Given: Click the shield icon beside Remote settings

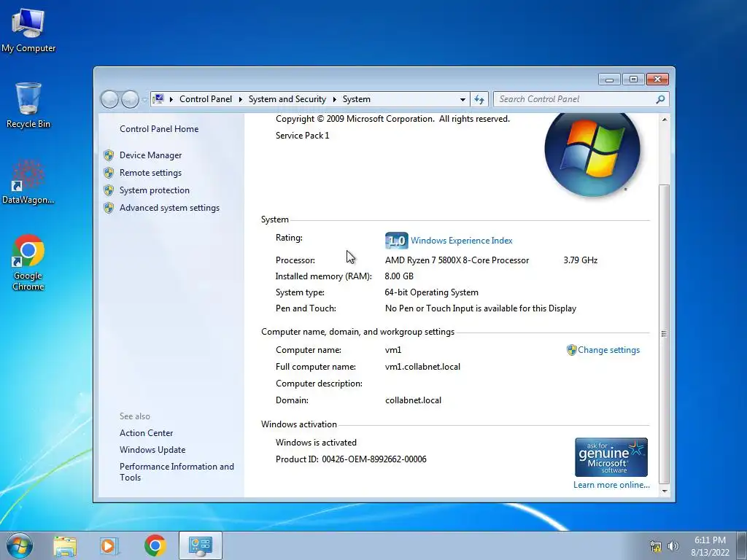Looking at the screenshot, I should [109, 173].
